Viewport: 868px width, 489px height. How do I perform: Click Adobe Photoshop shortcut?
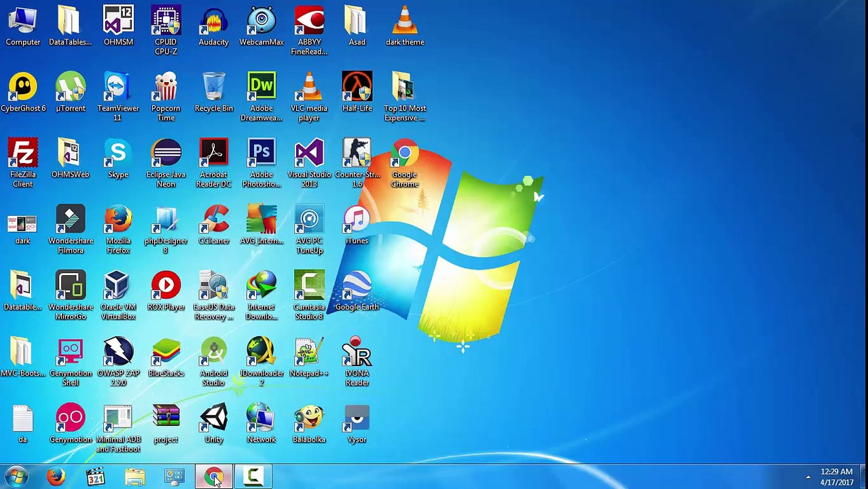[x=261, y=164]
